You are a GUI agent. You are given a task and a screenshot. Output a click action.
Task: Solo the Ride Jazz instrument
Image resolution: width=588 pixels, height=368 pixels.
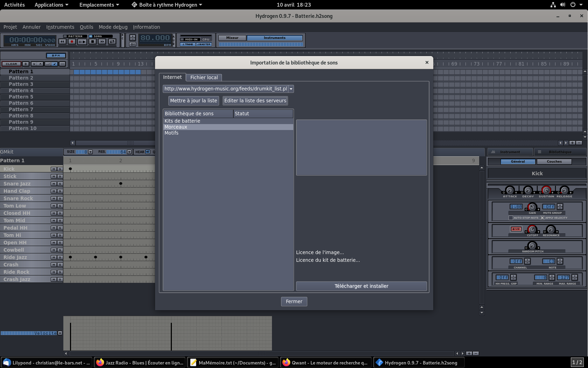coord(60,257)
